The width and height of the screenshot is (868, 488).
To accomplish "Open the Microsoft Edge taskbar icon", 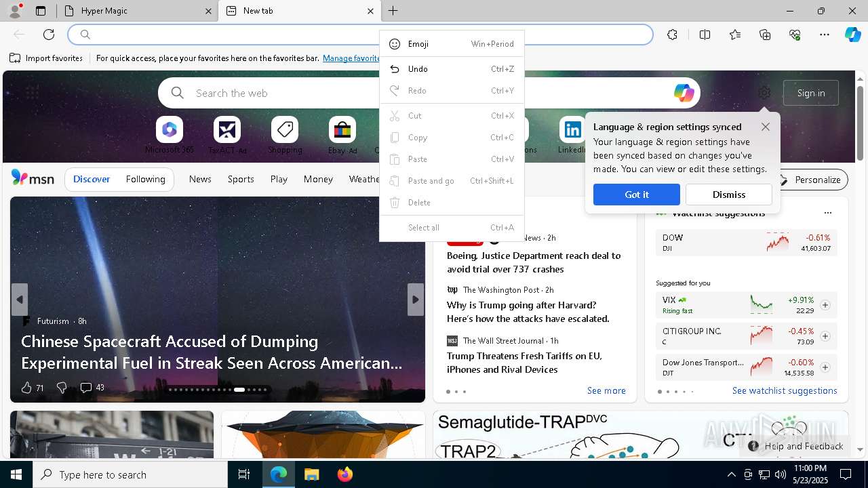I will tap(279, 474).
